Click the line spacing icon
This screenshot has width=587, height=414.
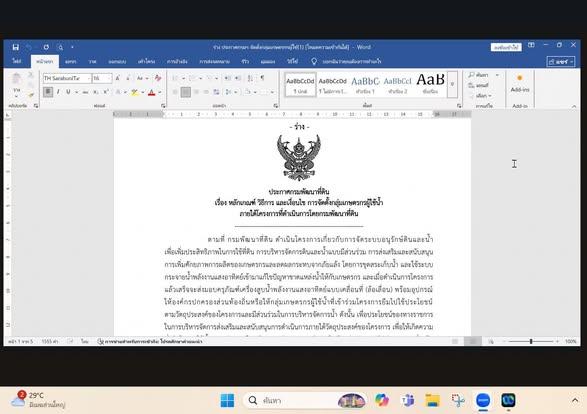(x=228, y=92)
